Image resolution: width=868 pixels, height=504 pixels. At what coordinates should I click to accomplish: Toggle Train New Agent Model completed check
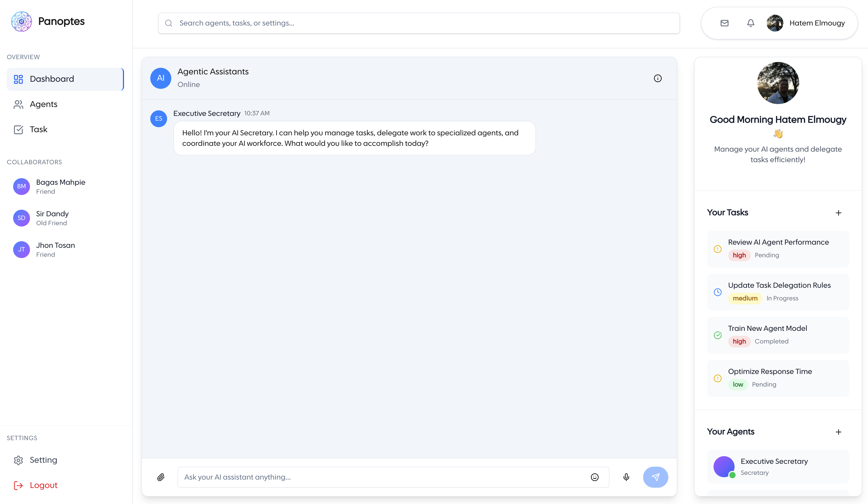718,335
